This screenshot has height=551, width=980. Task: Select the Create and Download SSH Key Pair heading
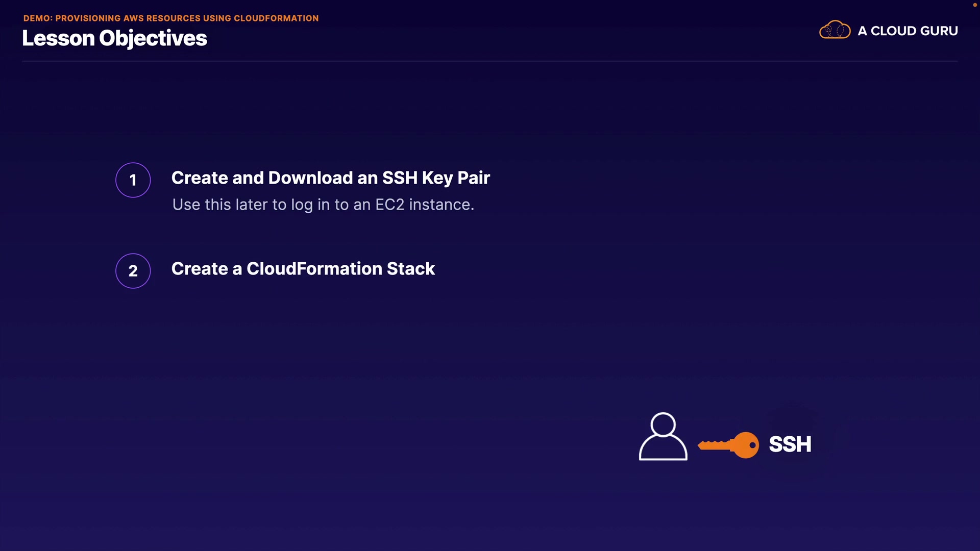click(330, 178)
